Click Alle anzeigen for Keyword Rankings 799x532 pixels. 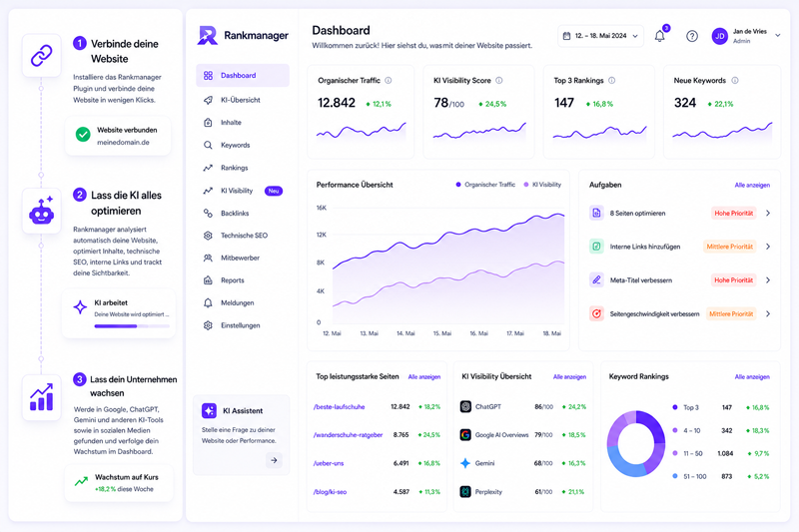(752, 376)
